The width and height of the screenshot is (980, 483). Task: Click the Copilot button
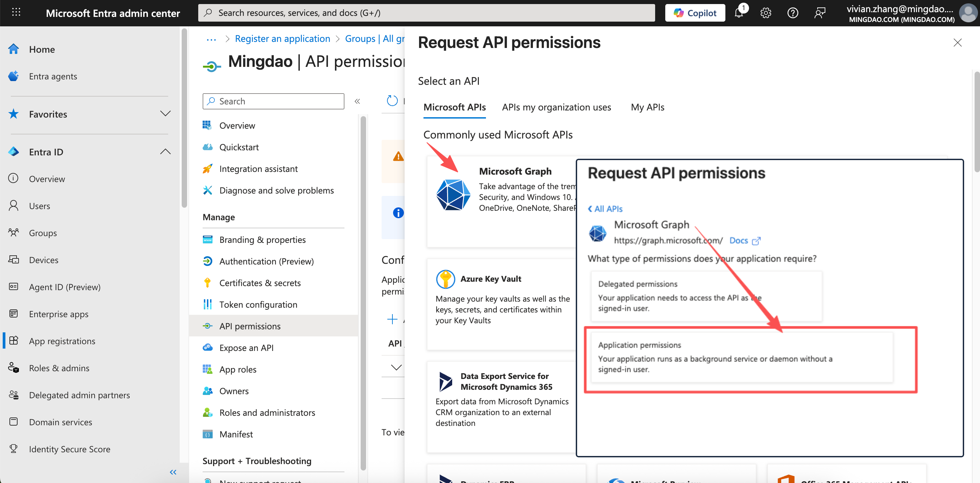(x=695, y=13)
